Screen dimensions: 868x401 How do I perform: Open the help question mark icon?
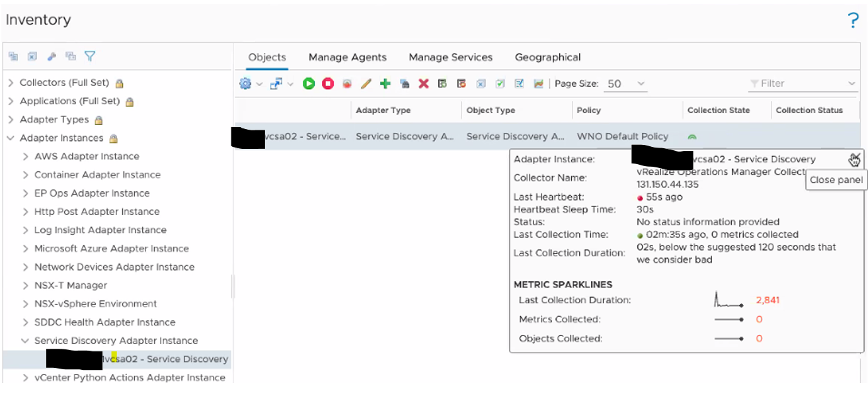tap(853, 21)
